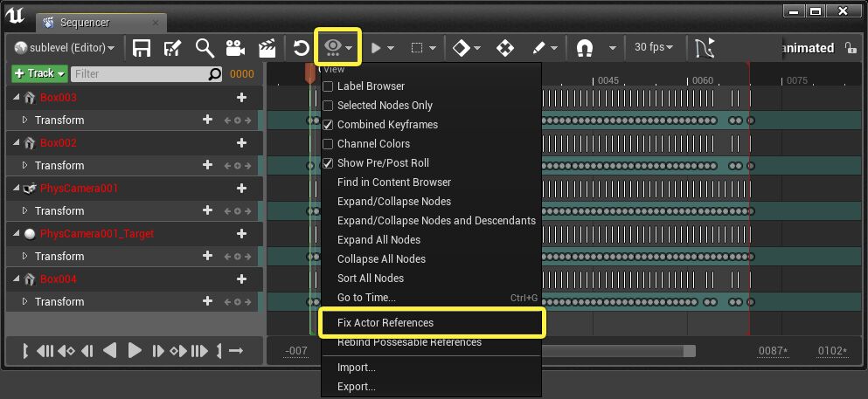Go to next keyframe in transport
The height and width of the screenshot is (399, 868).
pyautogui.click(x=177, y=351)
